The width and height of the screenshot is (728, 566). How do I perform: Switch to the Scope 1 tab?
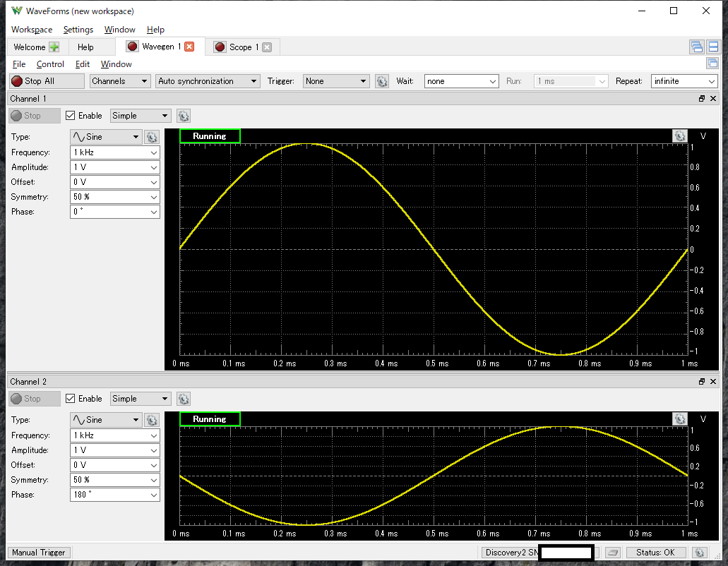tap(242, 47)
